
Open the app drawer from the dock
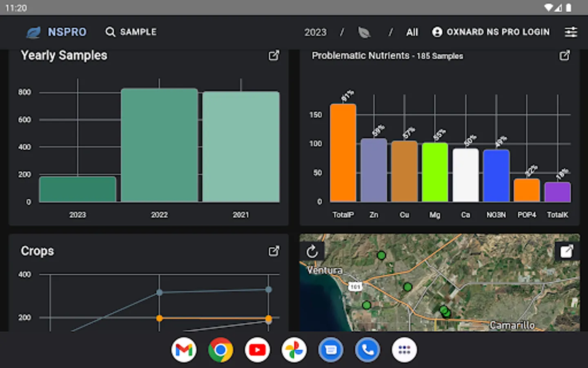tap(404, 350)
